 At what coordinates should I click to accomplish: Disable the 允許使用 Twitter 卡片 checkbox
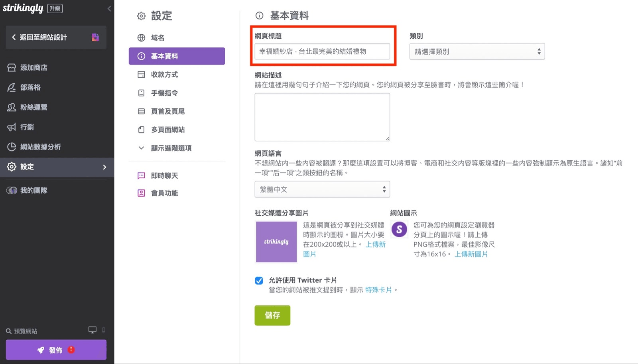(x=259, y=280)
